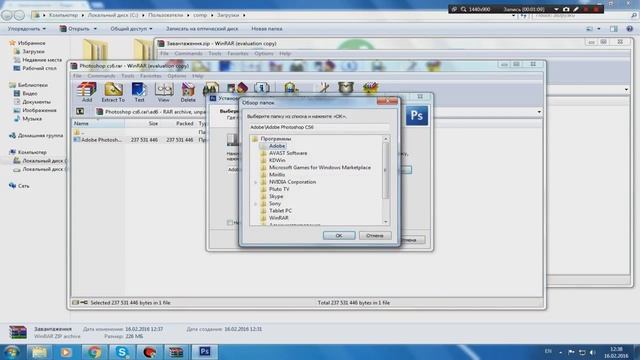Click the Photoshop Ps taskbar icon
This screenshot has height=360, width=640.
coord(205,351)
